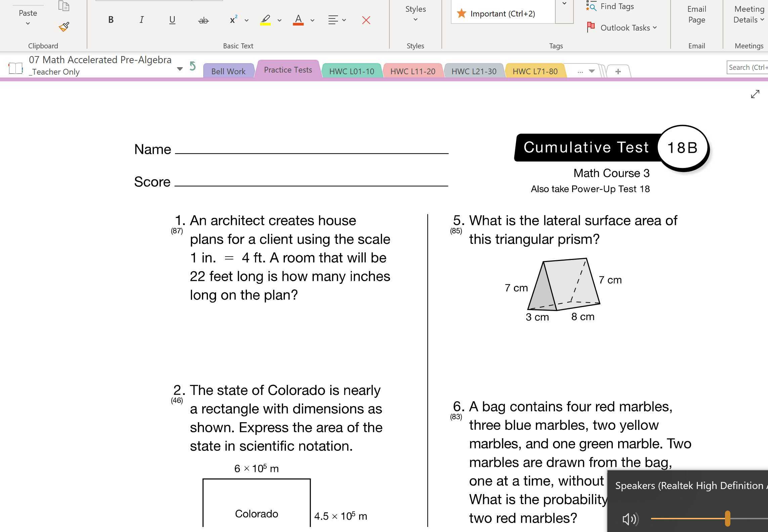Open Meeting Details menu
The width and height of the screenshot is (768, 532).
pyautogui.click(x=749, y=14)
